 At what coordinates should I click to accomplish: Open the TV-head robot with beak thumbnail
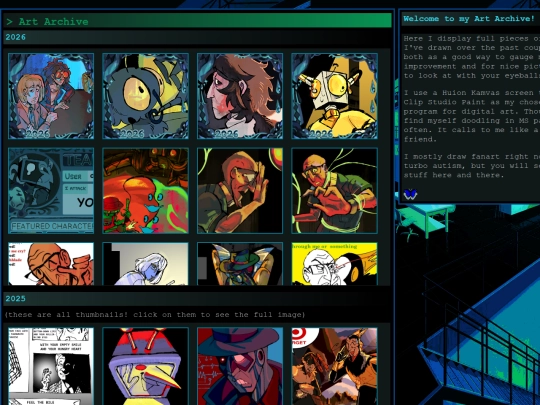pos(145,366)
